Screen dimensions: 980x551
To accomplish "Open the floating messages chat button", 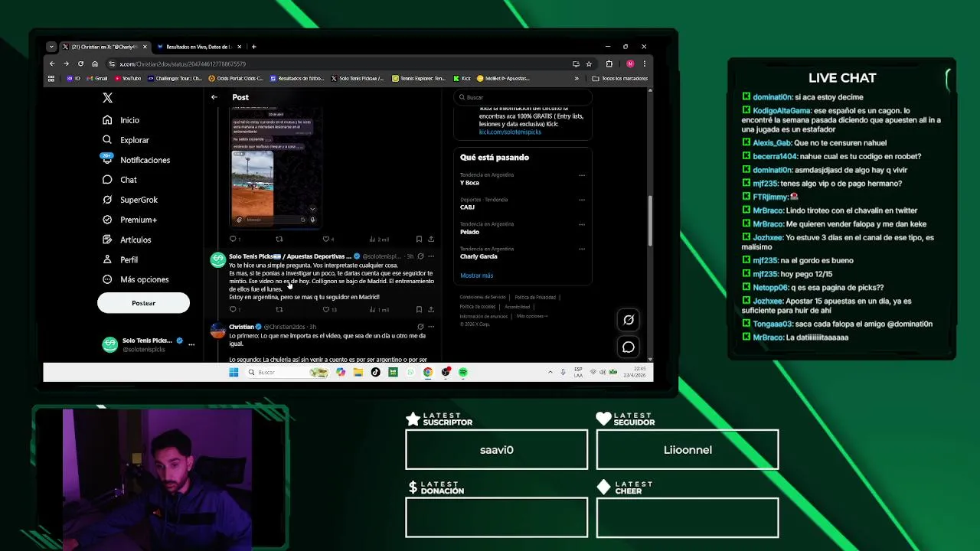I will (629, 347).
